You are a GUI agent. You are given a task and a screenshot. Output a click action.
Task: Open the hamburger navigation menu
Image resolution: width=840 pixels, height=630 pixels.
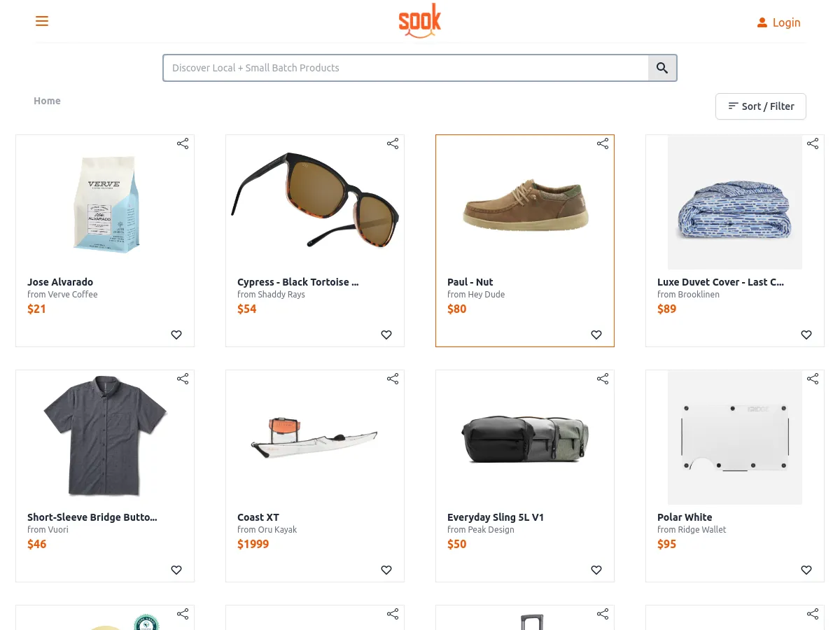(42, 21)
